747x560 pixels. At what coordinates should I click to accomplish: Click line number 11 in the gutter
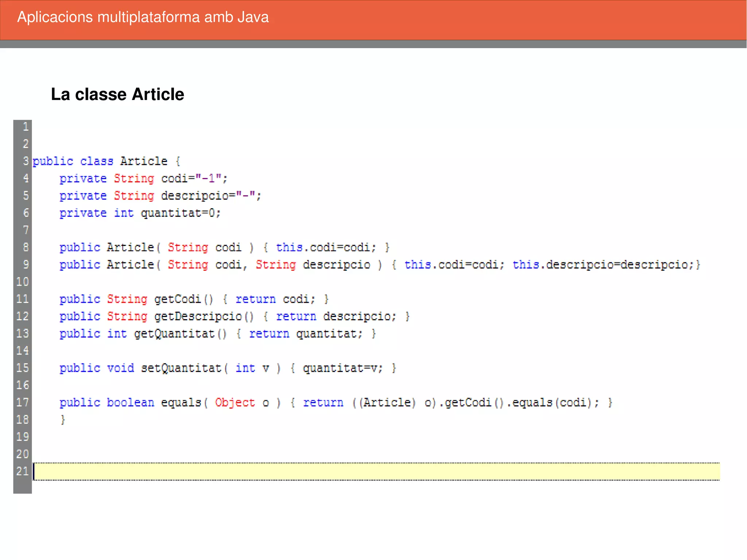22,299
